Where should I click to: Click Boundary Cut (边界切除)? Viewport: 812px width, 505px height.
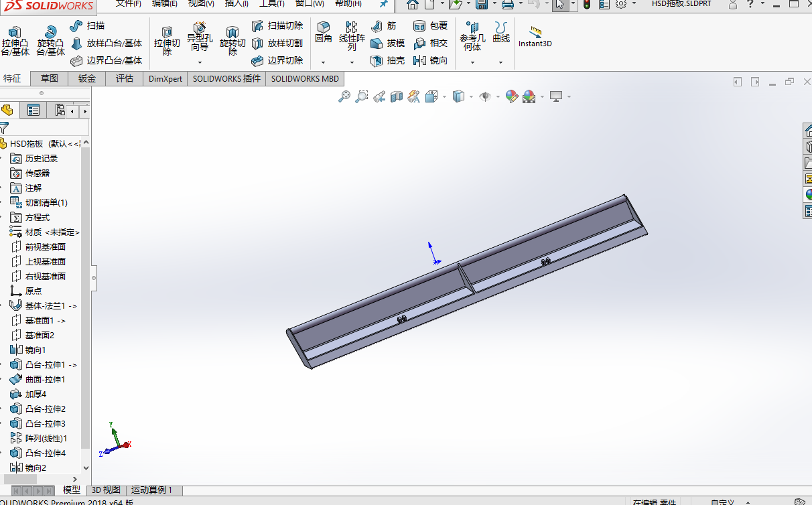pyautogui.click(x=277, y=60)
